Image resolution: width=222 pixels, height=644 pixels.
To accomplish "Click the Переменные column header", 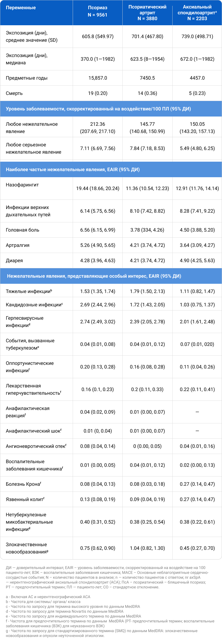I will point(21,8).
